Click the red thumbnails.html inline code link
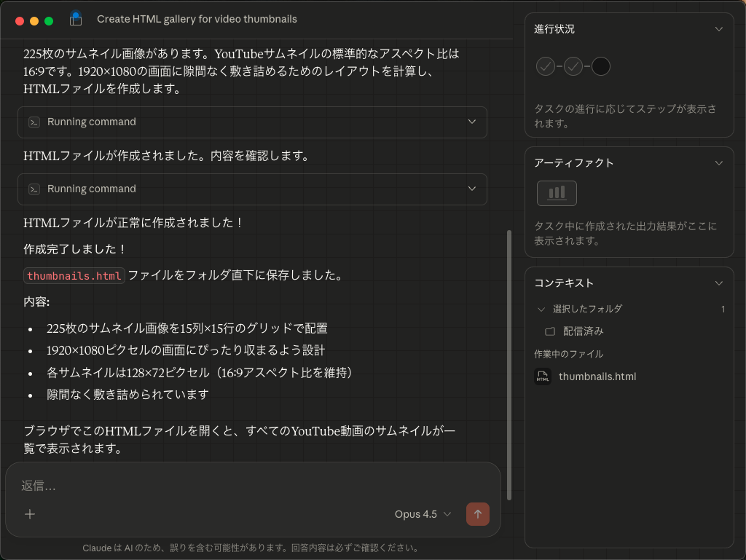This screenshot has height=560, width=746. (x=74, y=275)
